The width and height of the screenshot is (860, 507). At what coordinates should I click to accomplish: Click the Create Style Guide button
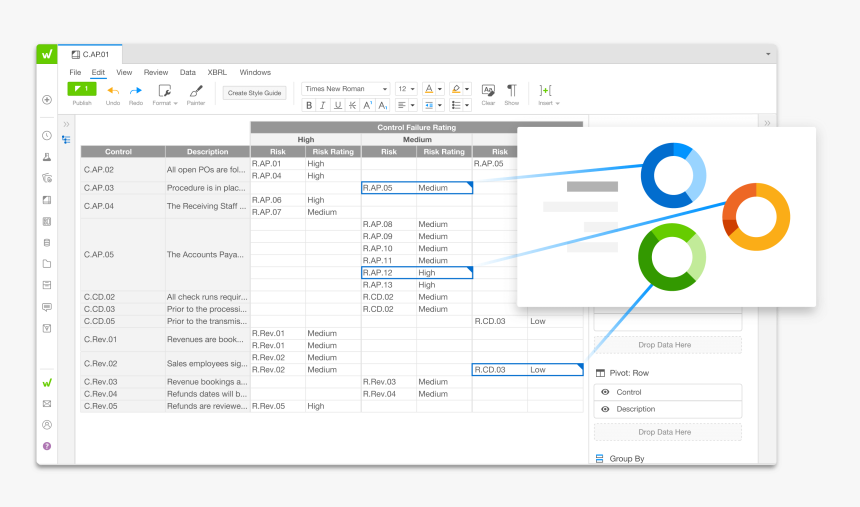(x=254, y=92)
